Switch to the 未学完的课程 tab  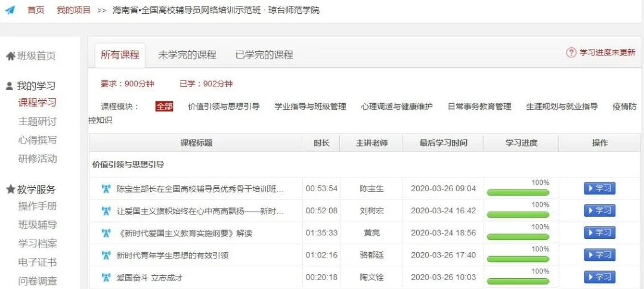[187, 55]
